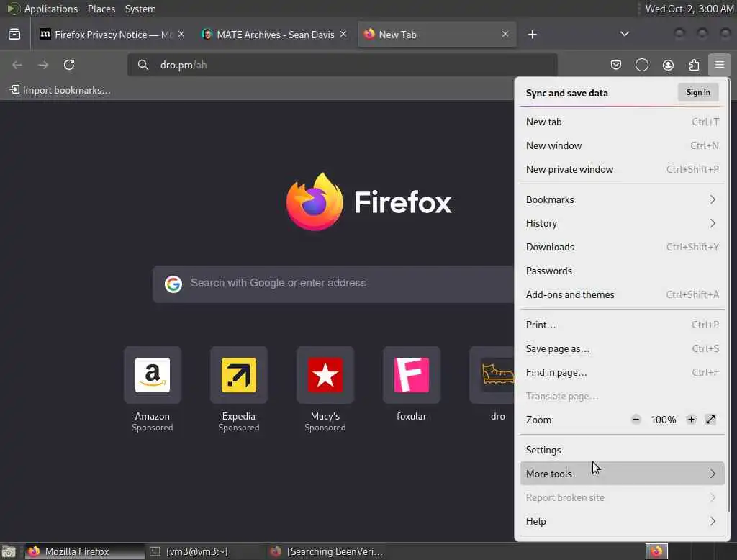
Task: Select New tab menu entry
Action: point(623,122)
